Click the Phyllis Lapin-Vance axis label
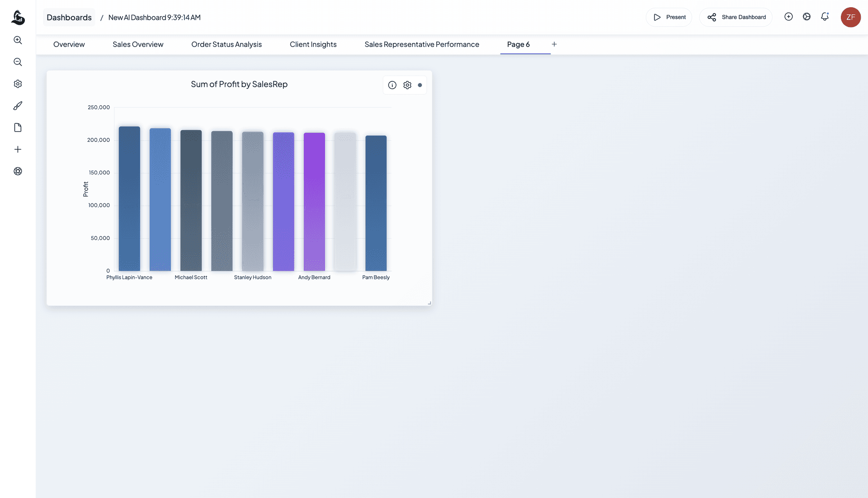The image size is (868, 498). point(129,277)
